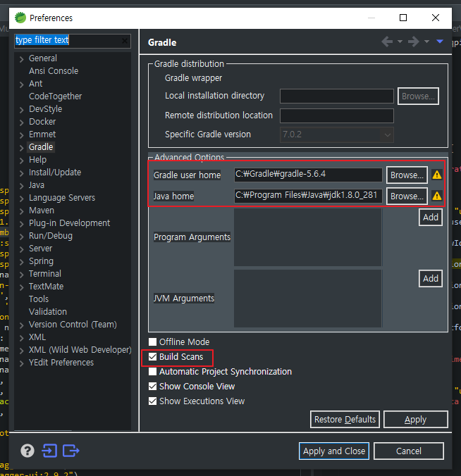The height and width of the screenshot is (476, 461).
Task: Add a JVM Arguments entry
Action: pos(430,278)
